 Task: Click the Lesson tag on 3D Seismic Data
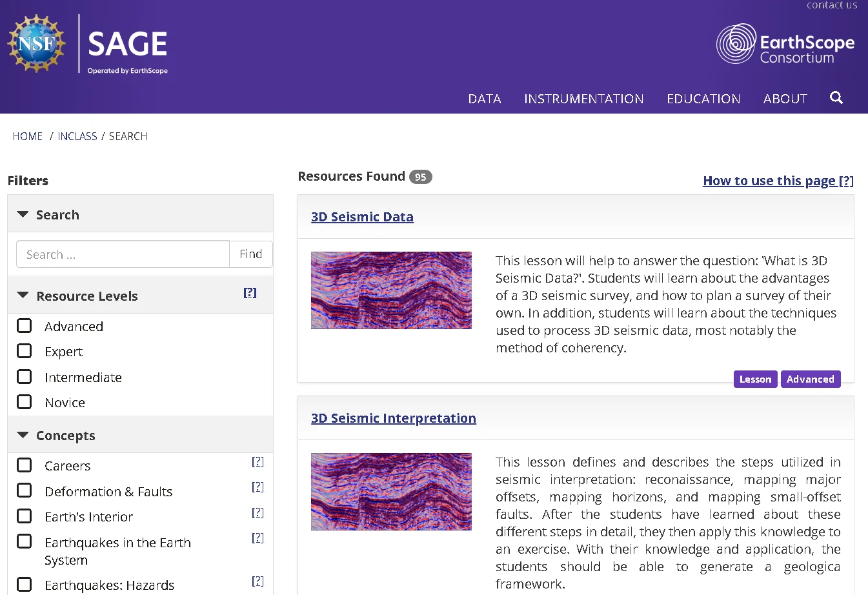755,379
